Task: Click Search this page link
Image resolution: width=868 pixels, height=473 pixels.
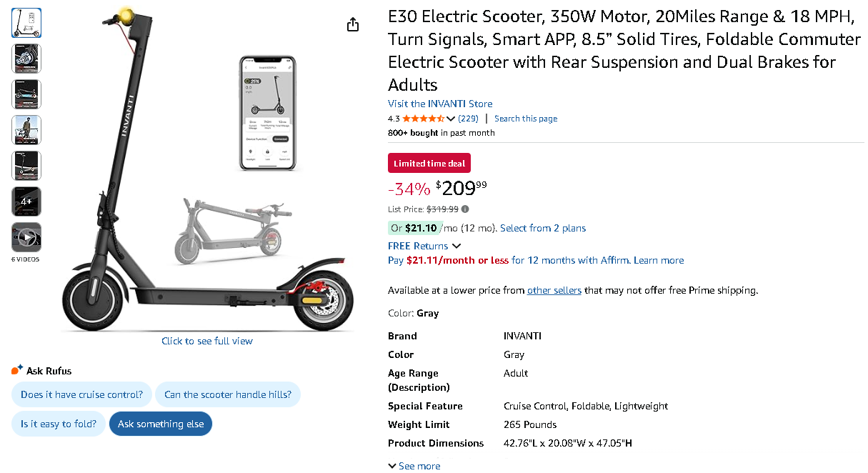Action: tap(526, 119)
